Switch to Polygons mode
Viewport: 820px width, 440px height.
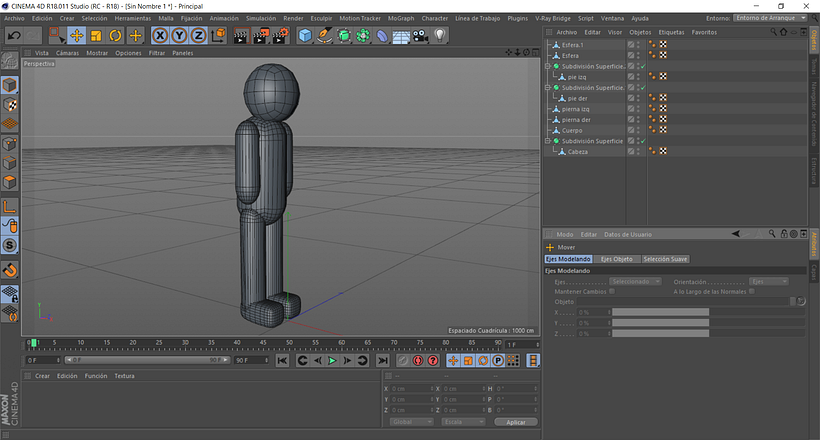click(x=9, y=182)
